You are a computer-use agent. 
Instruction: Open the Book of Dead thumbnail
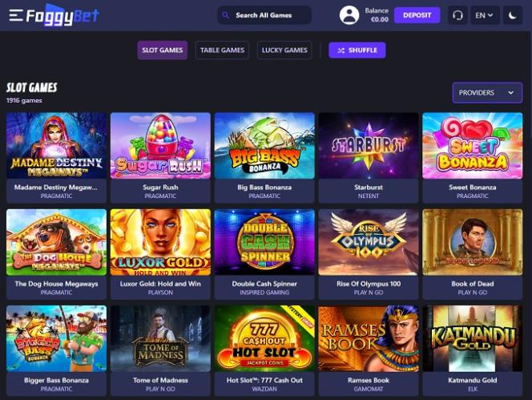coord(472,242)
